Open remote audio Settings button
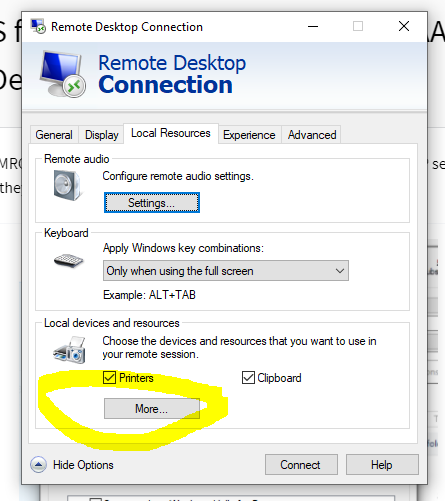Image resolution: width=445 pixels, height=501 pixels. click(x=152, y=203)
